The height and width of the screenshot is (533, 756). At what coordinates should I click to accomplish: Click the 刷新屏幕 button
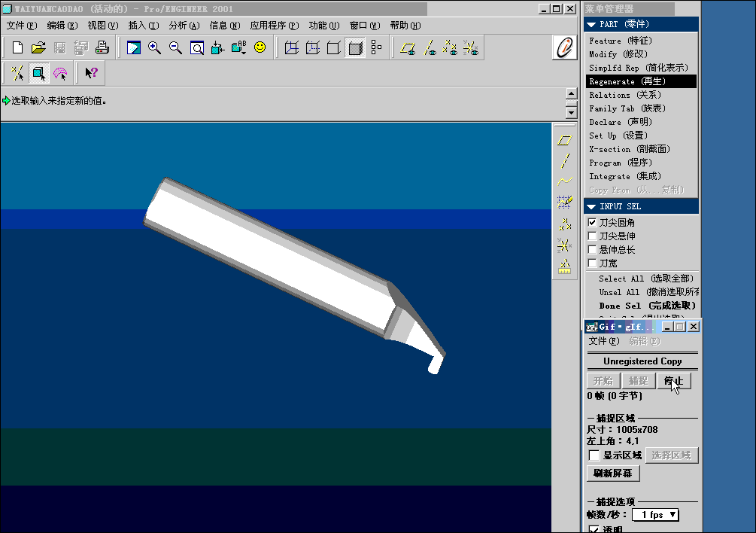coord(613,474)
